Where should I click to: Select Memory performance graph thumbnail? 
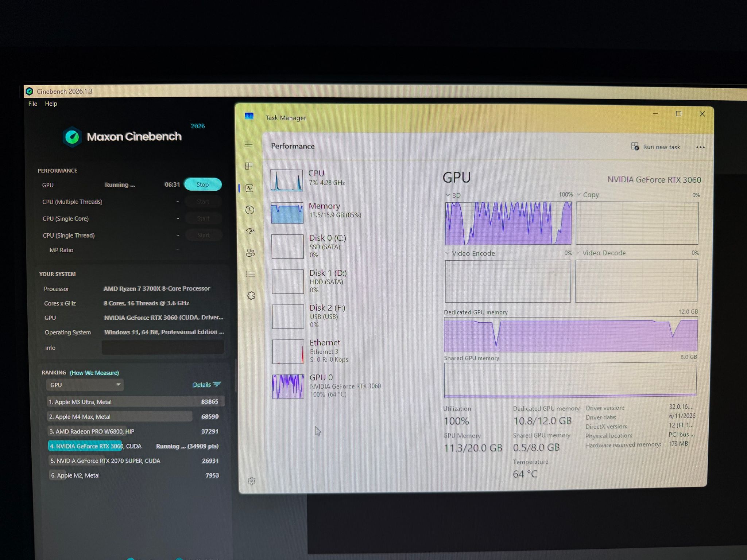point(287,213)
